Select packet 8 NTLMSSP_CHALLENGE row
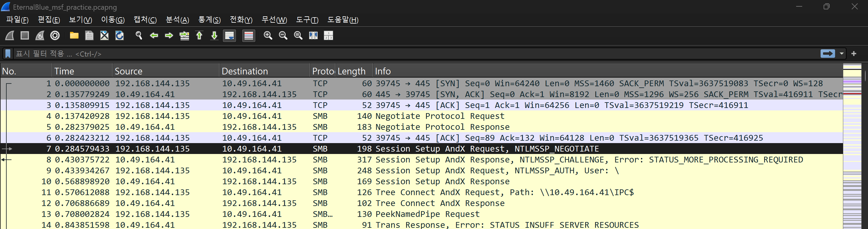The width and height of the screenshot is (868, 229). coord(421,159)
